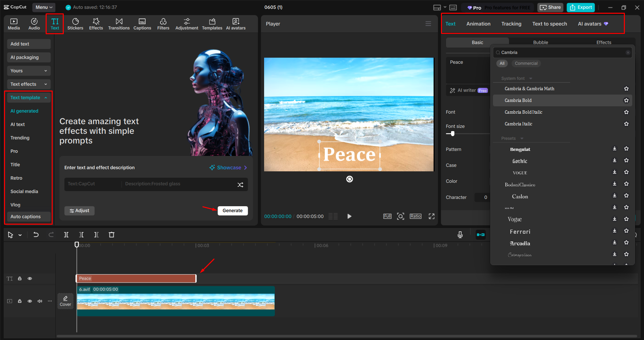Image resolution: width=644 pixels, height=340 pixels.
Task: Select the Transitions tool
Action: tap(119, 23)
